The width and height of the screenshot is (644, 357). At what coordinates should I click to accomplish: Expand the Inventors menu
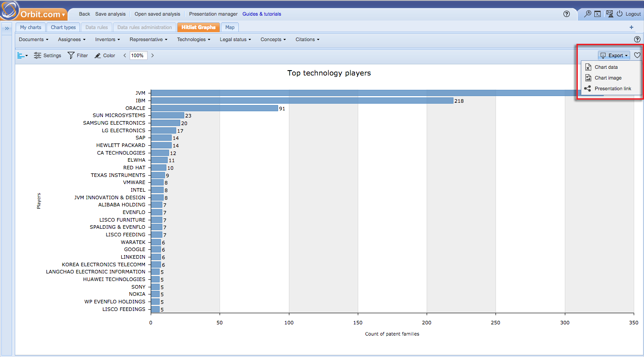tap(108, 39)
